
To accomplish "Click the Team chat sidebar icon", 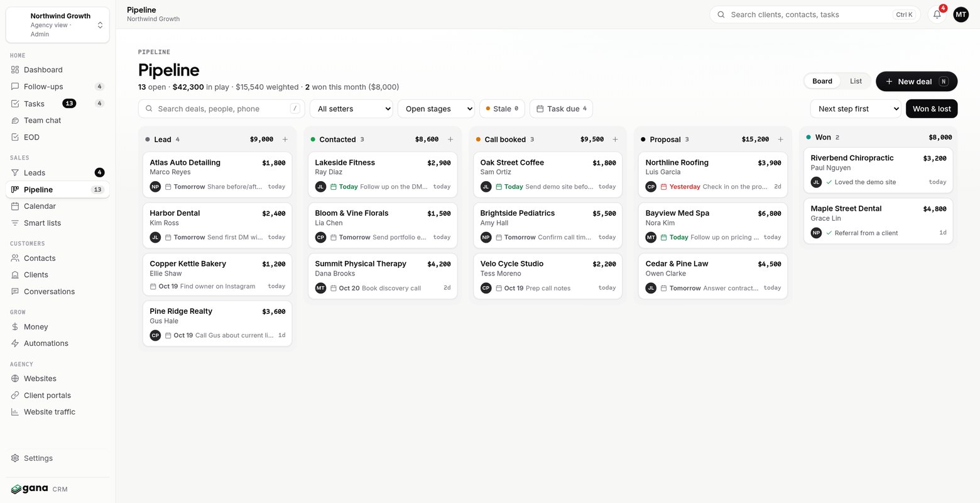I will 15,120.
